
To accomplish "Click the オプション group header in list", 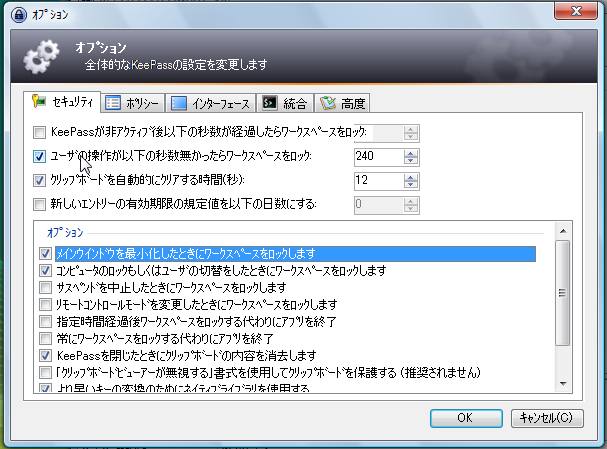I will [65, 233].
